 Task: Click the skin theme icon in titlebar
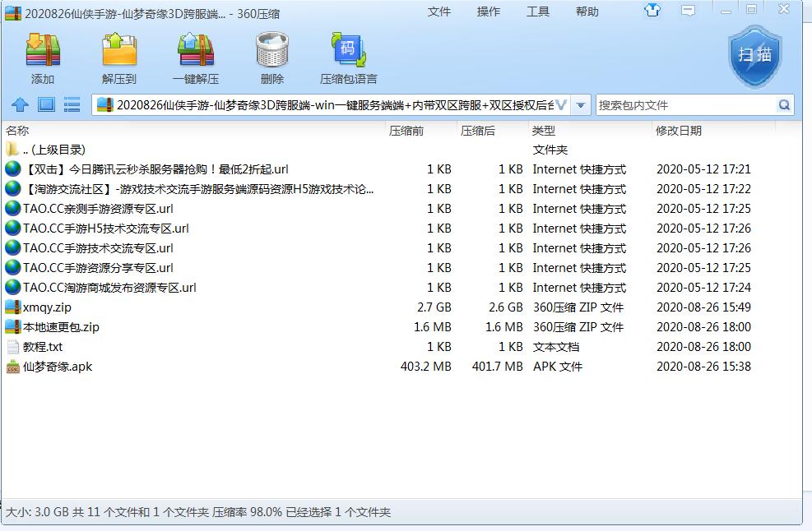[652, 9]
